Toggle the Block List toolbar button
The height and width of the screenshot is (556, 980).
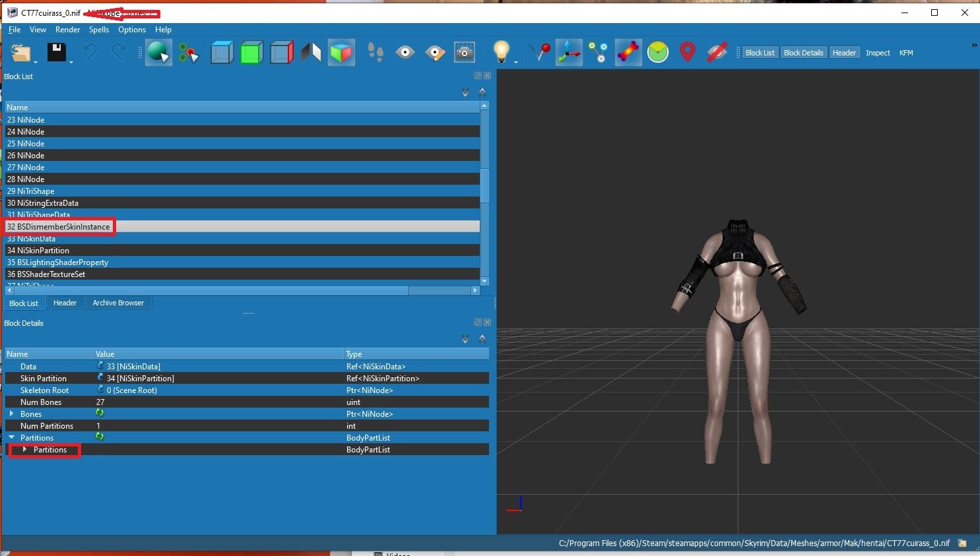tap(760, 53)
